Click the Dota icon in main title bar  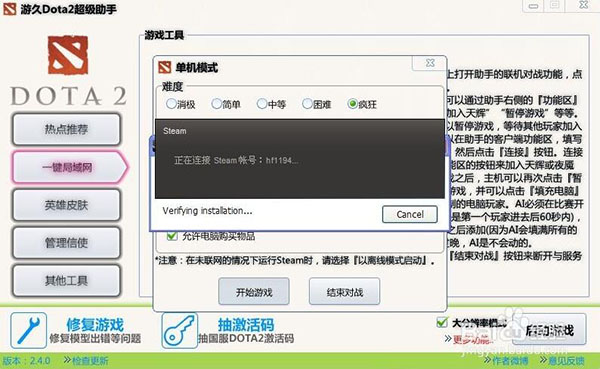pos(10,9)
